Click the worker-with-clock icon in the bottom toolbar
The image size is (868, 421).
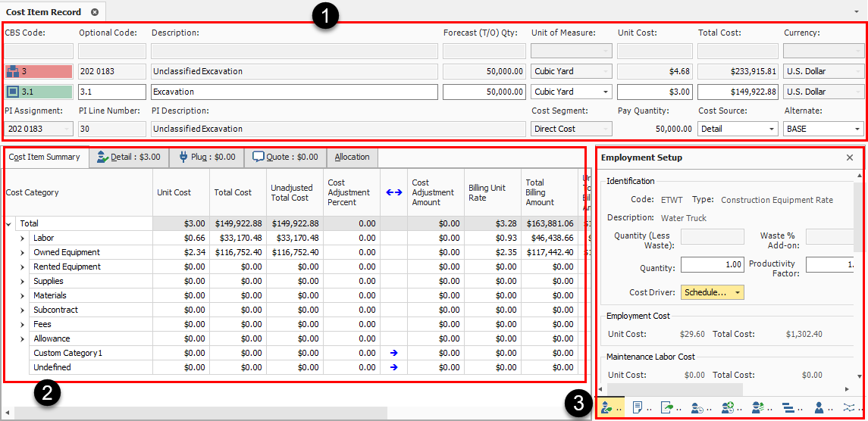coord(697,407)
